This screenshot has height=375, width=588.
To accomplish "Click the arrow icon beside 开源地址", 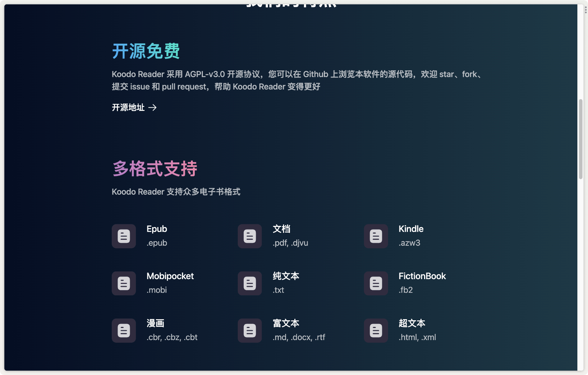I will (x=153, y=108).
